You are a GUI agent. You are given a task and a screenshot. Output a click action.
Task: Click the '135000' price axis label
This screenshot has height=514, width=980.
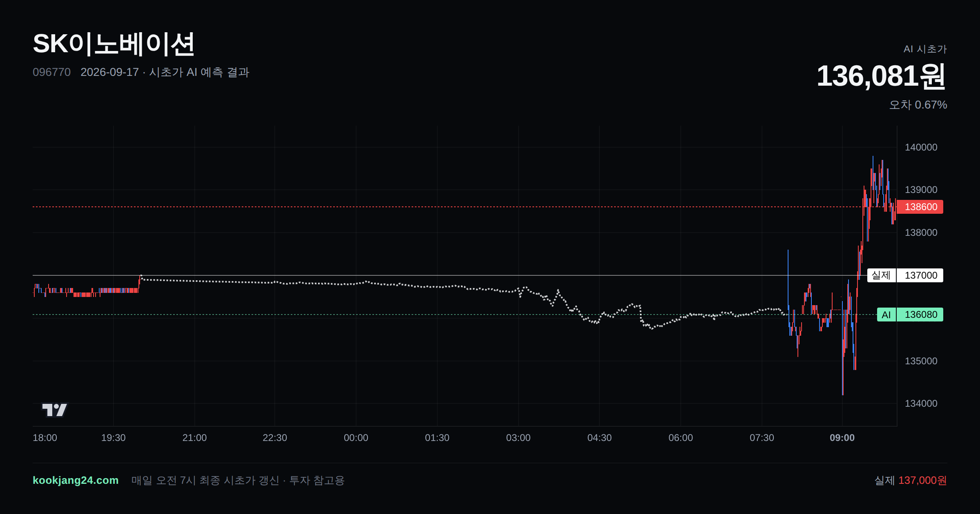(921, 361)
